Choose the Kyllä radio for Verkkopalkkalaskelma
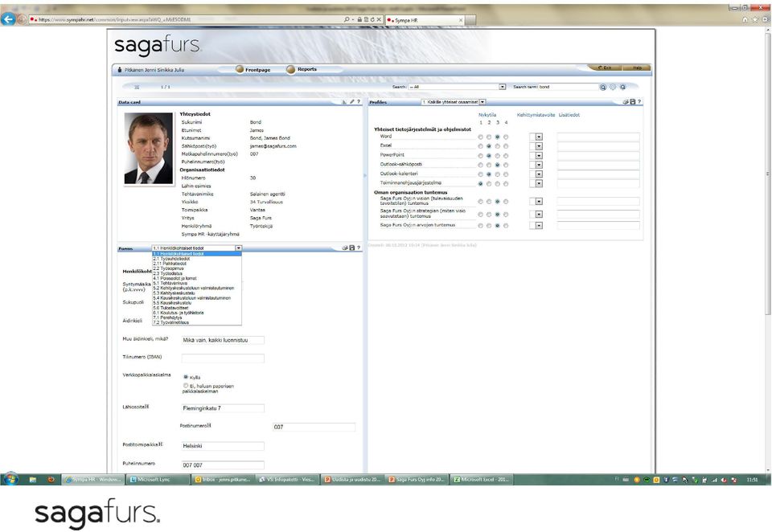 [186, 377]
